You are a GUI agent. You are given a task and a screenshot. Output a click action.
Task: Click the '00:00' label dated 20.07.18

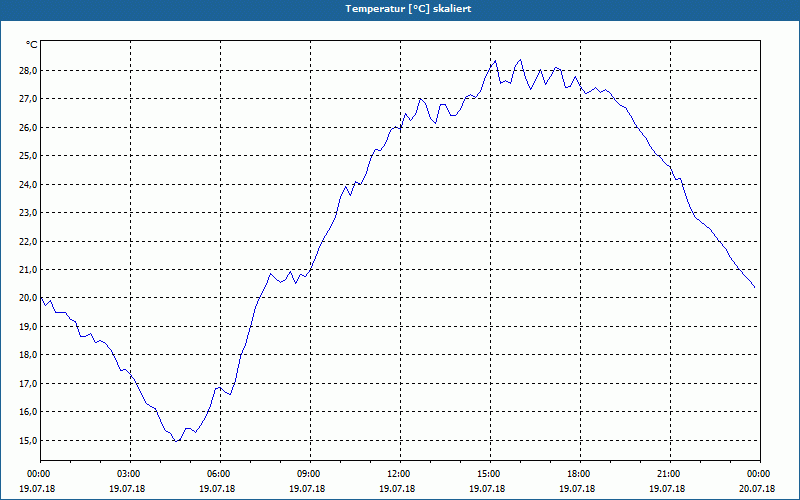tap(759, 474)
